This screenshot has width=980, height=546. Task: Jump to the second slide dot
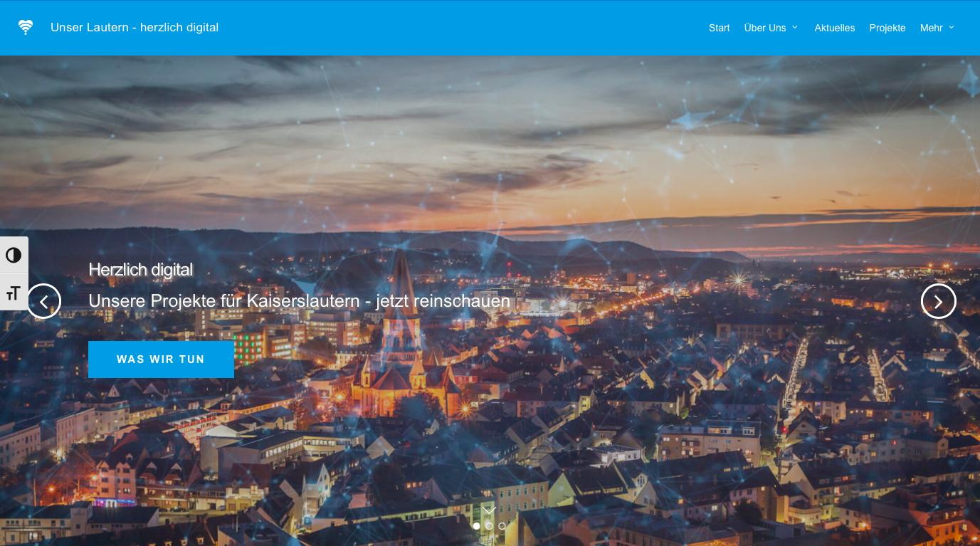489,526
